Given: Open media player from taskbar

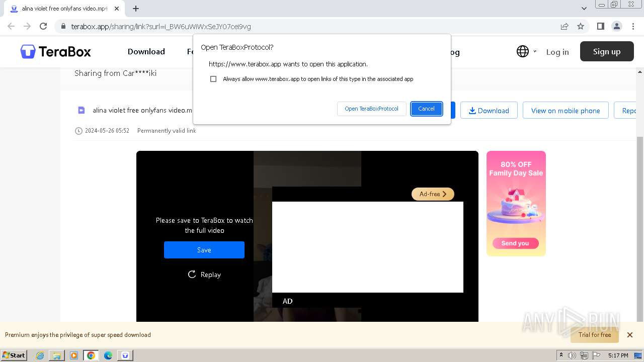Looking at the screenshot, I should click(74, 355).
